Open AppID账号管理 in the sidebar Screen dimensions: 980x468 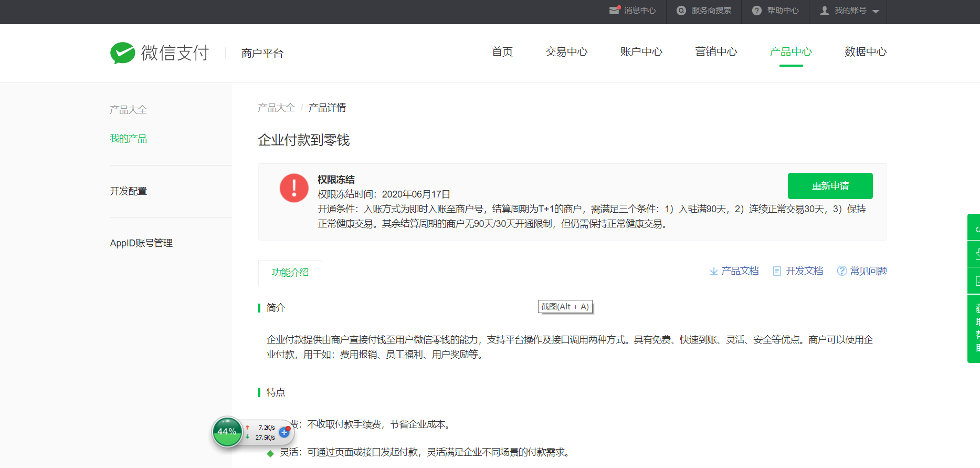tap(141, 243)
